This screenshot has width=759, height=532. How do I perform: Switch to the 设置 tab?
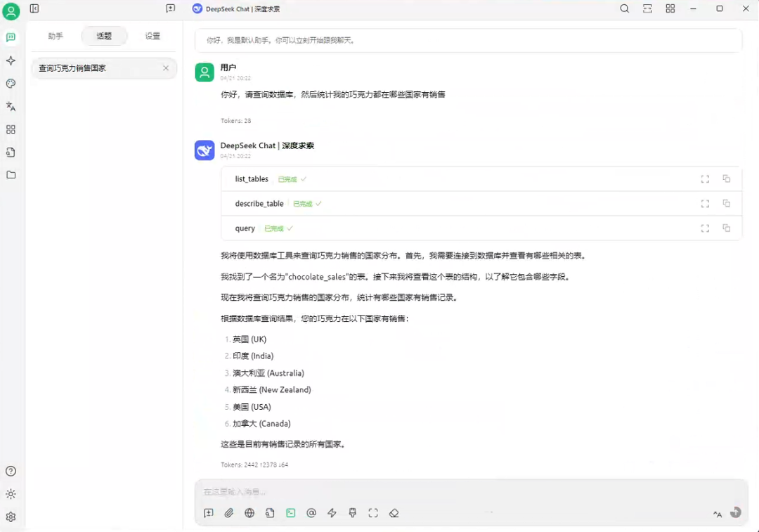152,36
